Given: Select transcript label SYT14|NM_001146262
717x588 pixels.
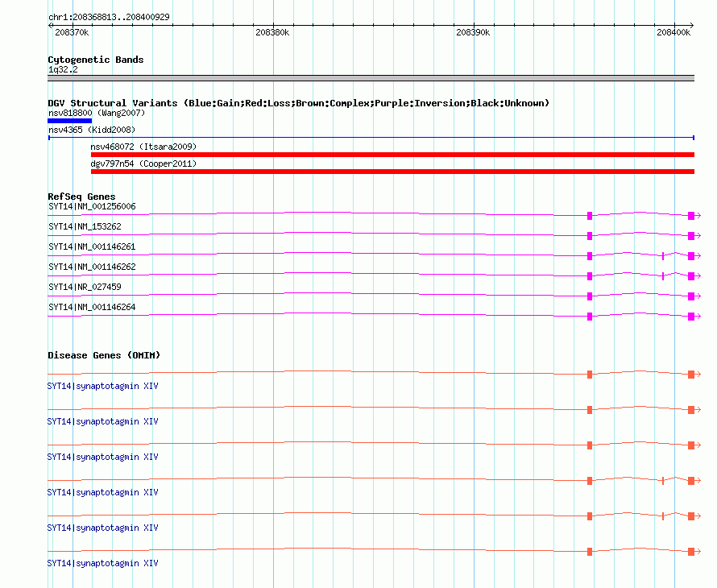Looking at the screenshot, I should pyautogui.click(x=92, y=267).
